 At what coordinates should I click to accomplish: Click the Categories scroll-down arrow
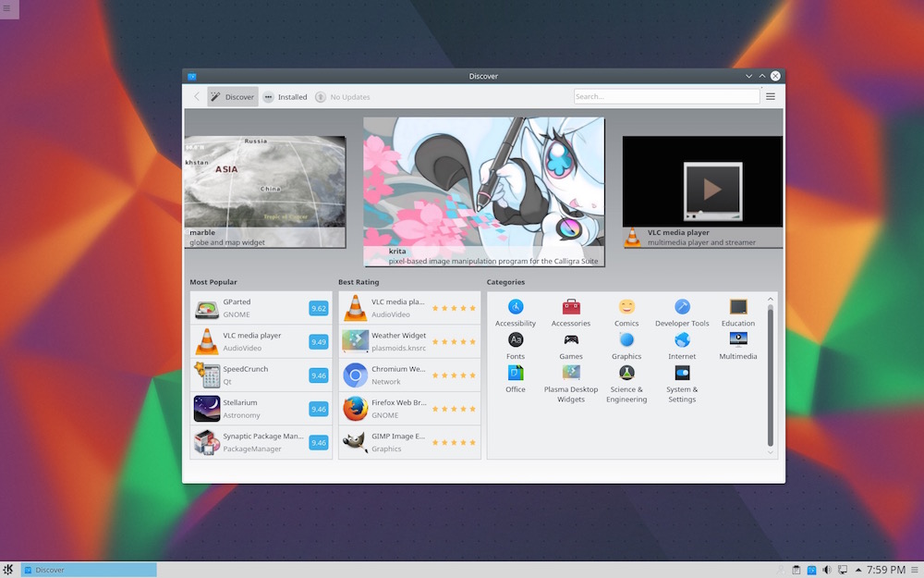pos(771,452)
